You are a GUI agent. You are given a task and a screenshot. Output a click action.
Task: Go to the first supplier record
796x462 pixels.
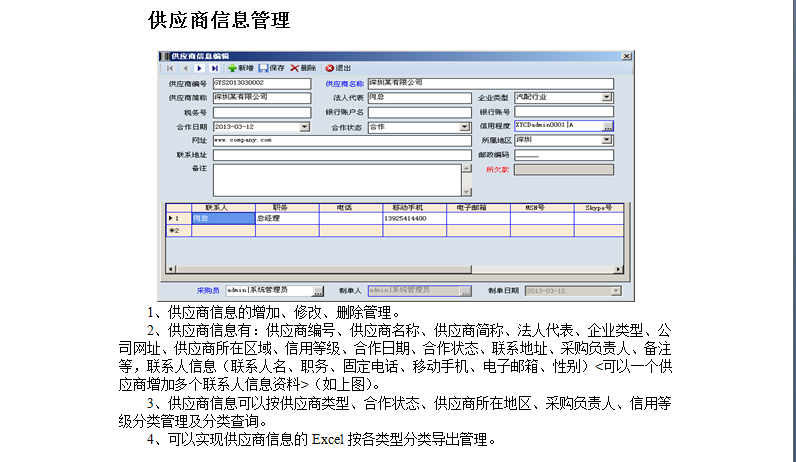coord(170,68)
